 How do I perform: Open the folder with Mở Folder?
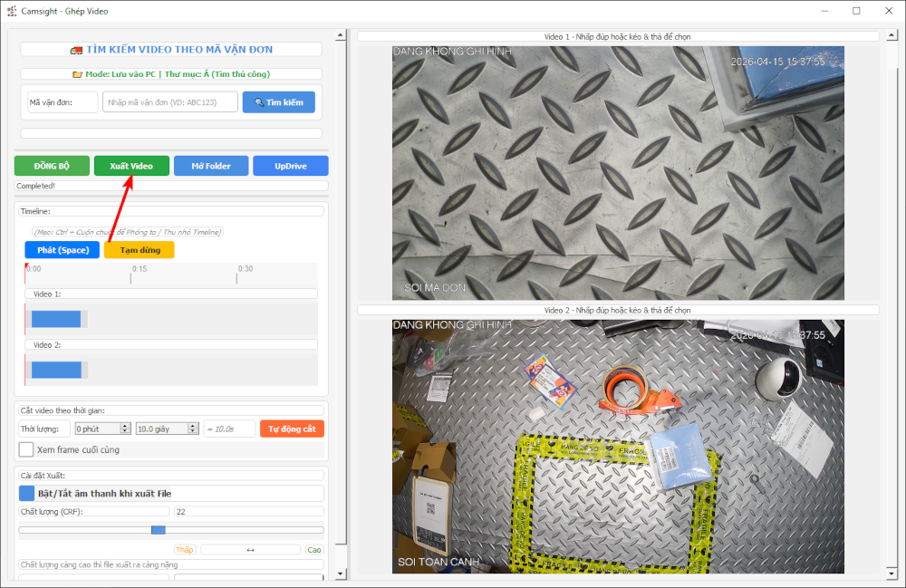[x=210, y=166]
